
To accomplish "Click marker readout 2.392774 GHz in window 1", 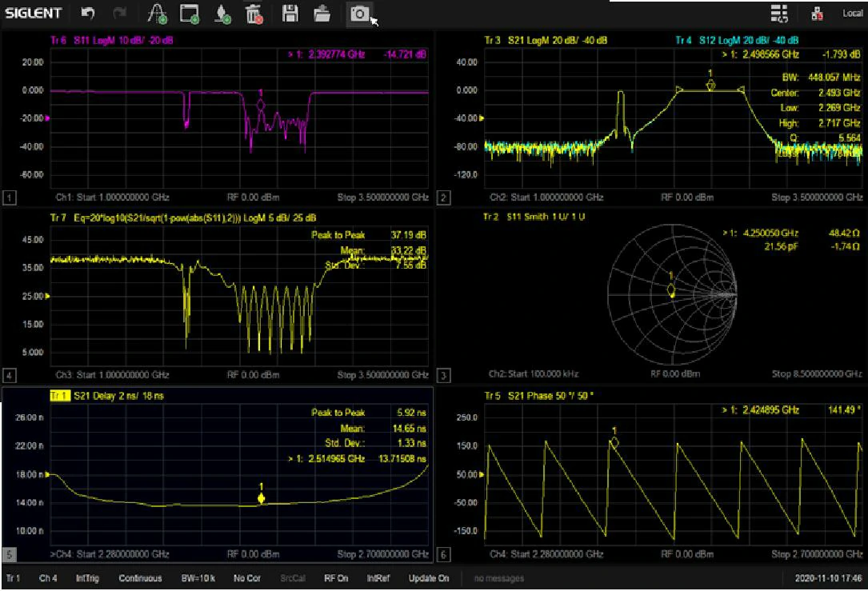I will pos(357,55).
